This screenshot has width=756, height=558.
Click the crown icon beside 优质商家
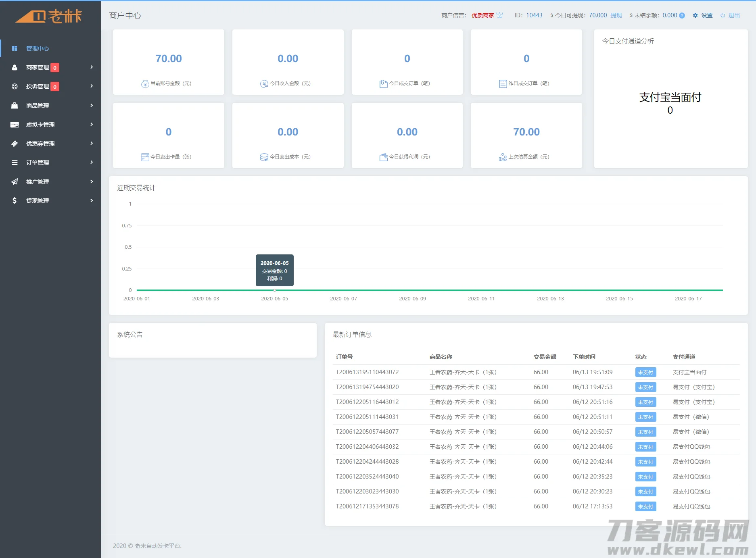coord(500,15)
